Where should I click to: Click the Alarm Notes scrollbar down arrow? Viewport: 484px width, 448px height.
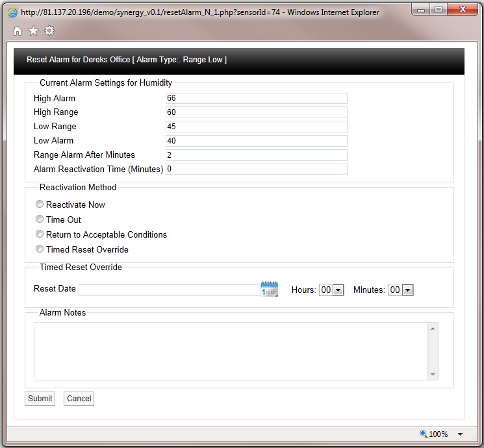pyautogui.click(x=433, y=375)
